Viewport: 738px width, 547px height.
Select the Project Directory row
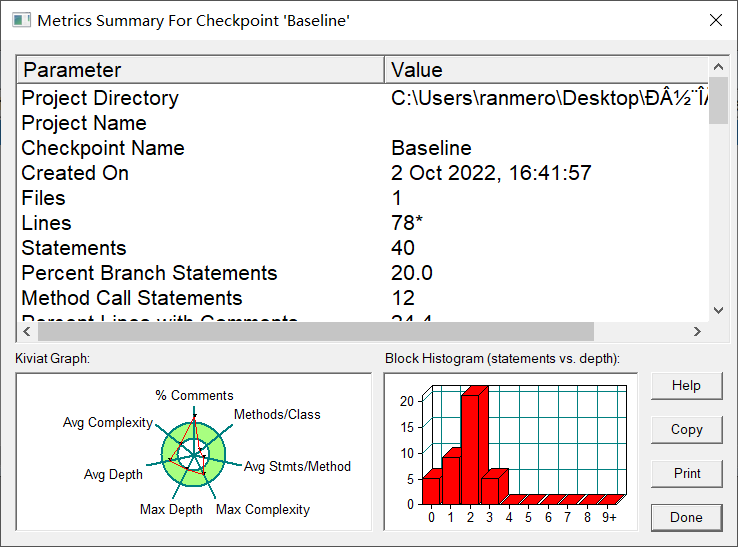[362, 98]
